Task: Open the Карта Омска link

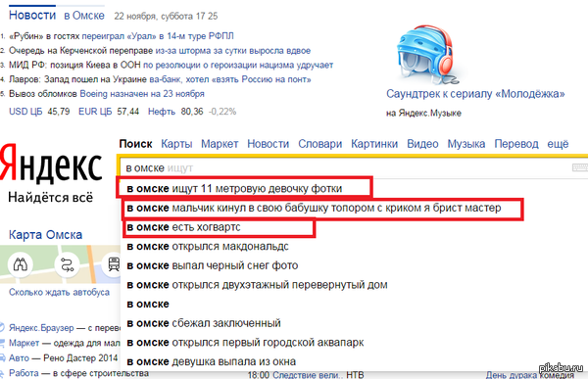Action: (45, 235)
